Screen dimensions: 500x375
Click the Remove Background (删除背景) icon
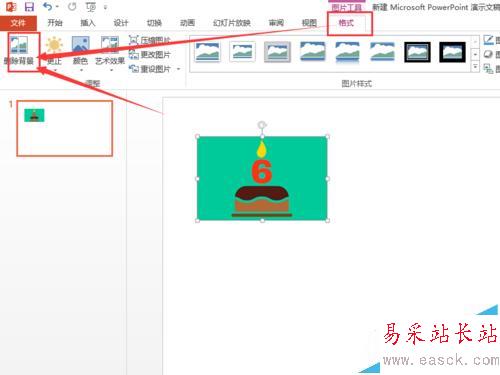[19, 46]
